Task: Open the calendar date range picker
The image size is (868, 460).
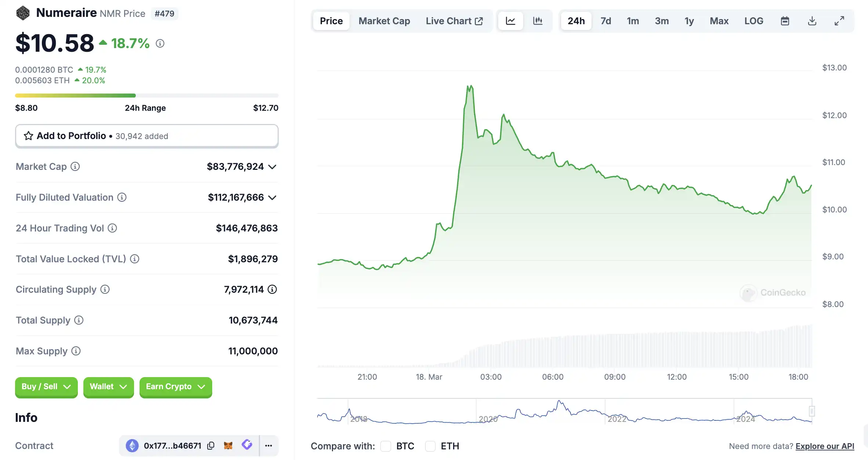Action: coord(785,21)
